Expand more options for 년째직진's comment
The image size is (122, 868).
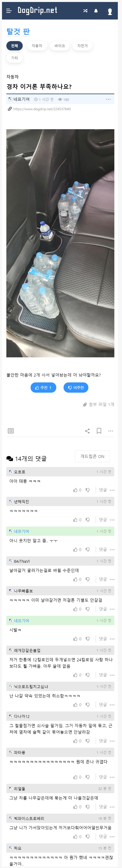click(x=112, y=520)
